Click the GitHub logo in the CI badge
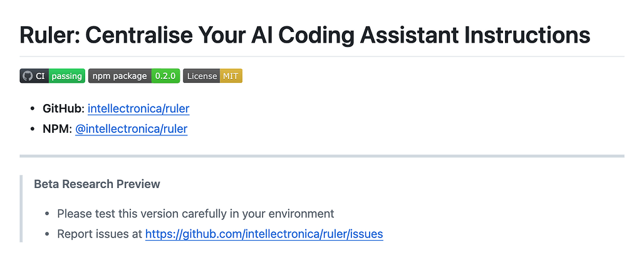 click(28, 76)
